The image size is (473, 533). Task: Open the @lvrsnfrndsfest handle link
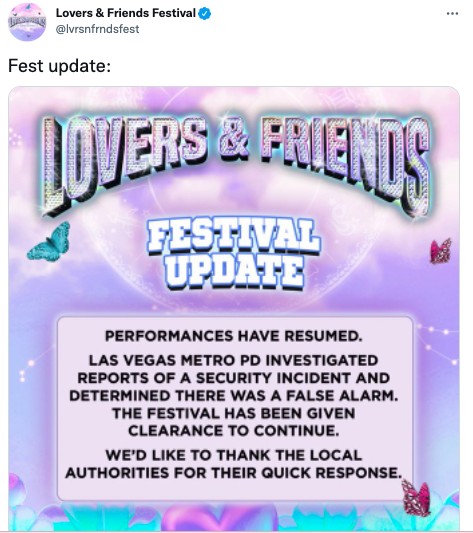(x=97, y=29)
